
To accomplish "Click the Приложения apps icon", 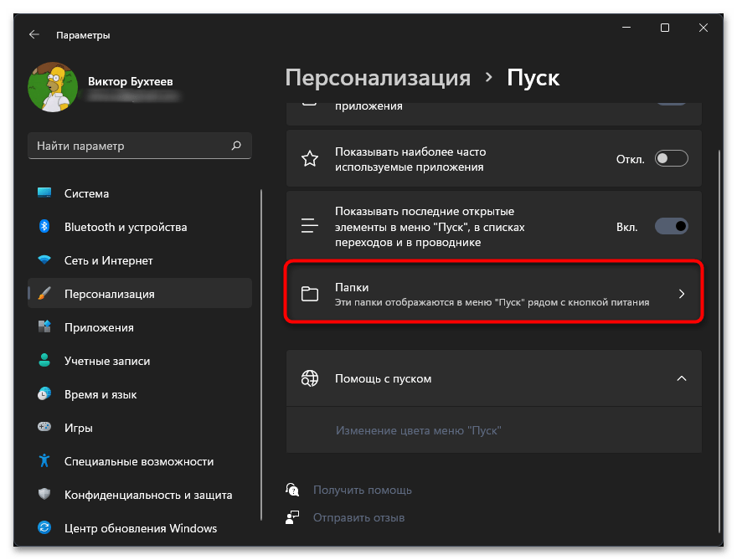I will point(44,327).
